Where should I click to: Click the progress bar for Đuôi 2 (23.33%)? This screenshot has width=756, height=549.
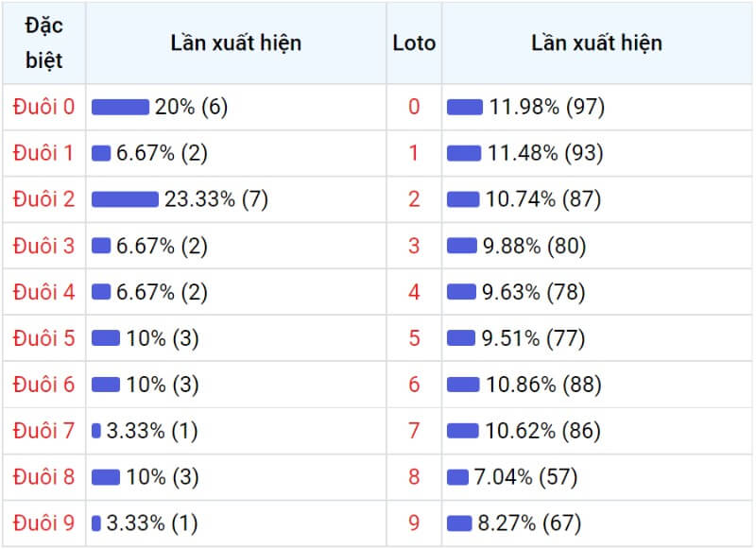click(125, 199)
